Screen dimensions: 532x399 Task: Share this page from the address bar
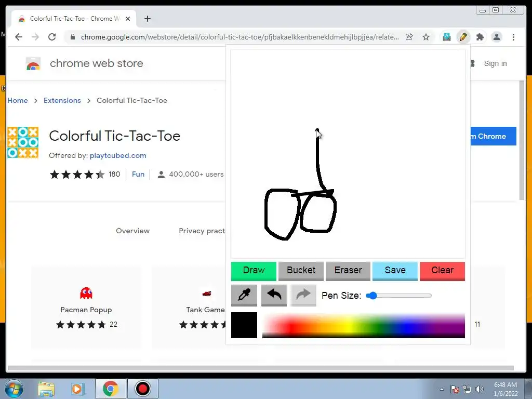pyautogui.click(x=409, y=37)
